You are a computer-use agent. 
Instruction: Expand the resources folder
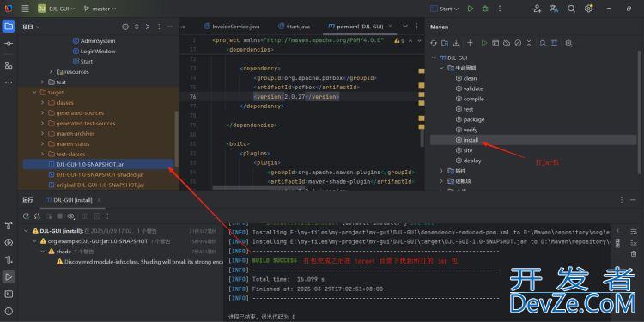coord(51,71)
